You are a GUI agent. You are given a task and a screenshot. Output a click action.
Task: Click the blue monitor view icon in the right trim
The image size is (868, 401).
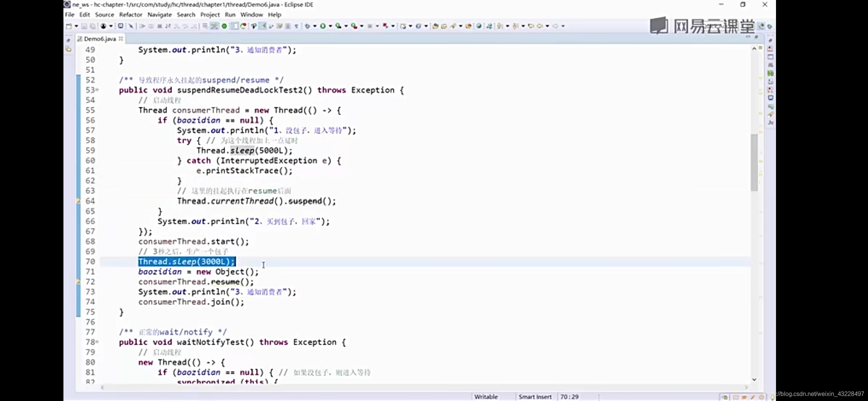[770, 98]
